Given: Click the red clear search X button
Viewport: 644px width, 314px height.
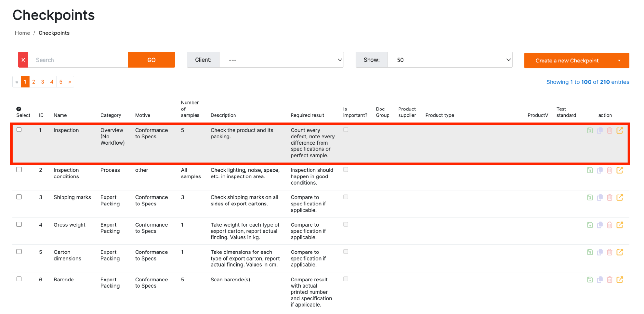Looking at the screenshot, I should coord(23,60).
